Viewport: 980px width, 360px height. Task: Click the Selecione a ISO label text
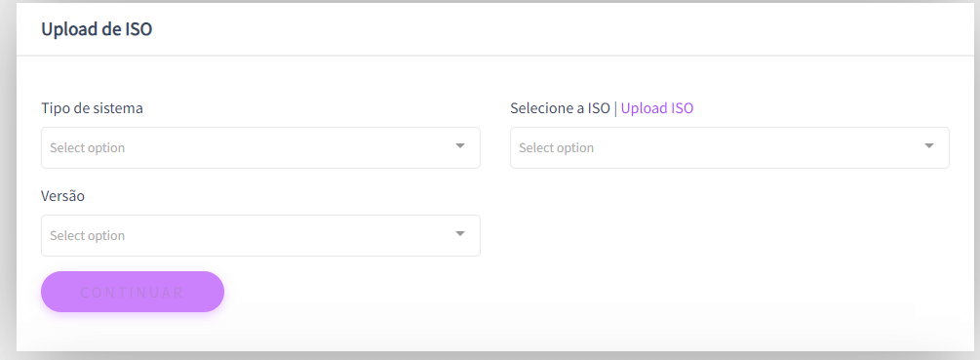[x=560, y=108]
